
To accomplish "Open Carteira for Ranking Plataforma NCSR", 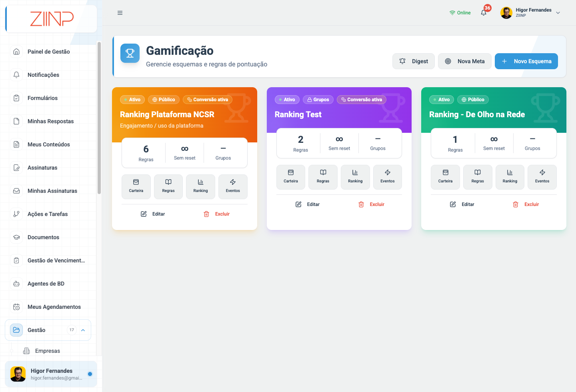I will click(136, 187).
